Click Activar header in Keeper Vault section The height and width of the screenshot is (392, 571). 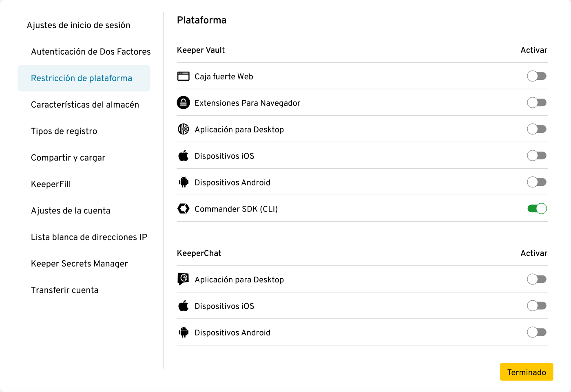pyautogui.click(x=534, y=50)
